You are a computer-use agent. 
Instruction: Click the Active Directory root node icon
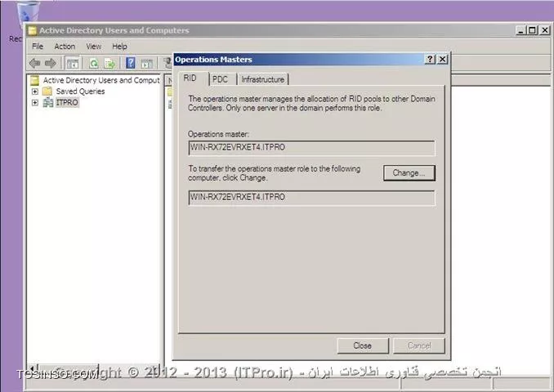pyautogui.click(x=34, y=81)
